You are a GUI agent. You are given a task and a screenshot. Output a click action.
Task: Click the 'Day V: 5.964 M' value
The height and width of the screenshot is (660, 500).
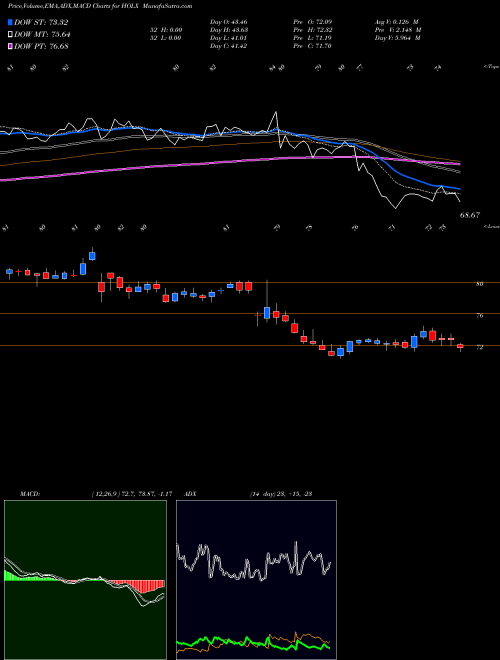point(398,38)
